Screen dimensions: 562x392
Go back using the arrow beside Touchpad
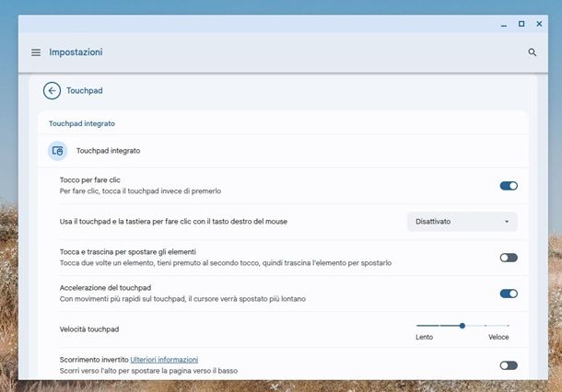tap(52, 90)
